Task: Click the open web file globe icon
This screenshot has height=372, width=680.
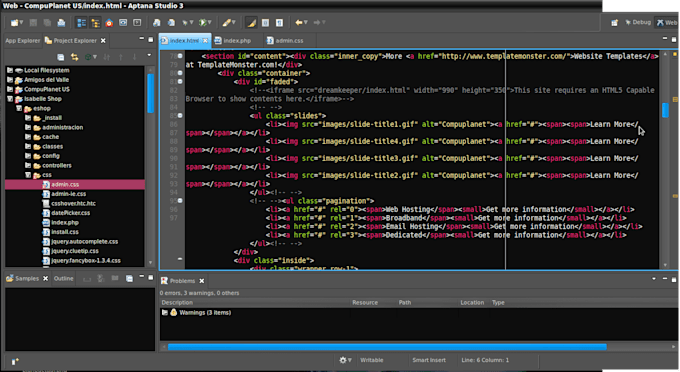Action: pos(157,23)
